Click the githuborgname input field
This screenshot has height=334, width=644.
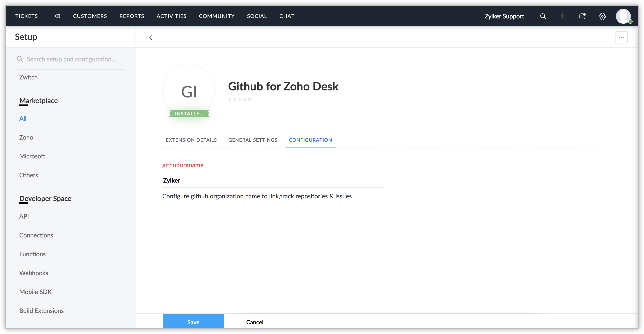click(272, 180)
